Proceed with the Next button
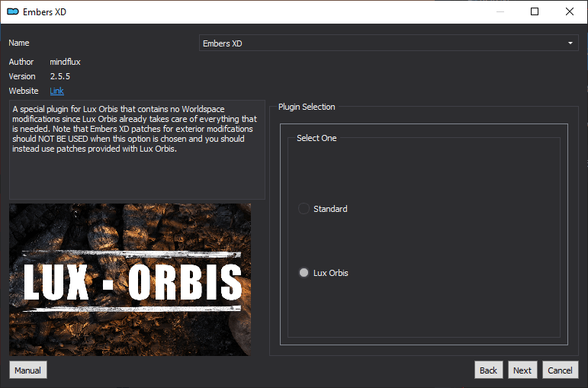588x388 pixels. click(x=522, y=370)
